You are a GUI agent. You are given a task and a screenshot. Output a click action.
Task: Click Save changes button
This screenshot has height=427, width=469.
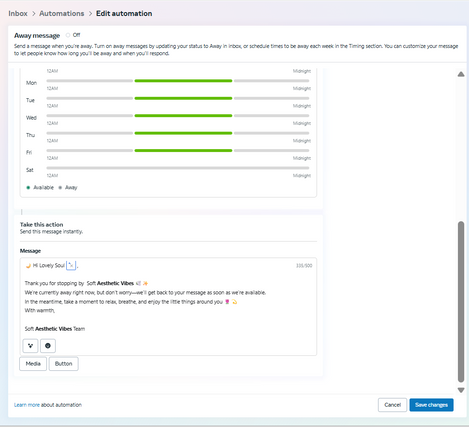click(x=431, y=405)
